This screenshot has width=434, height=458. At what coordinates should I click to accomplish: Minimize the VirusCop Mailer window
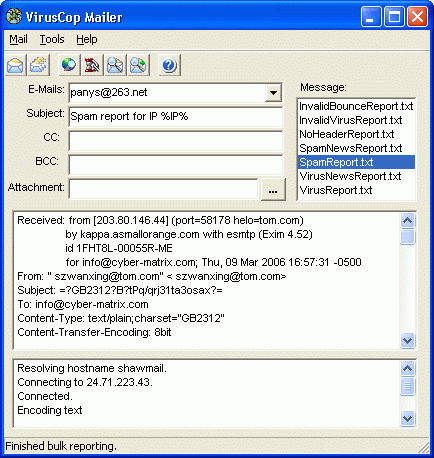371,17
